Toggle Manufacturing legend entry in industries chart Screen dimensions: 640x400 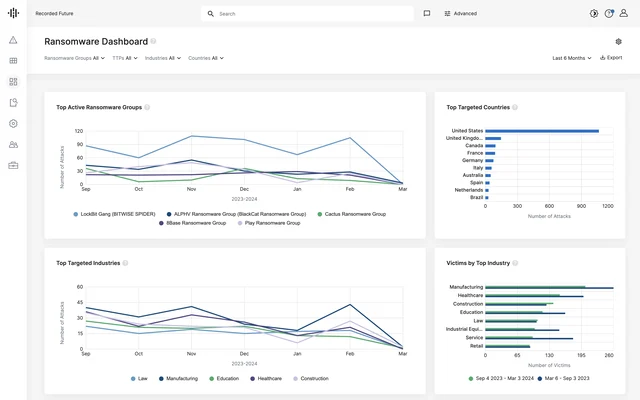178,378
